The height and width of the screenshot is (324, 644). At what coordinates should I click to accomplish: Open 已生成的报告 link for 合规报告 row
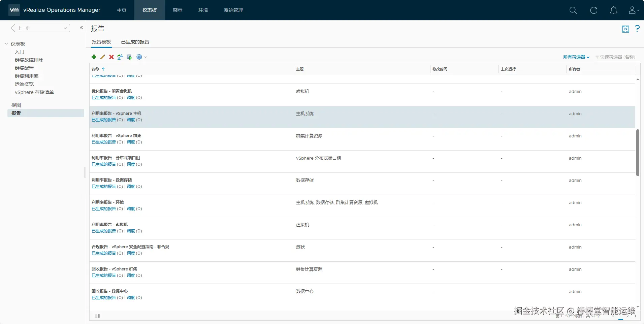(104, 253)
